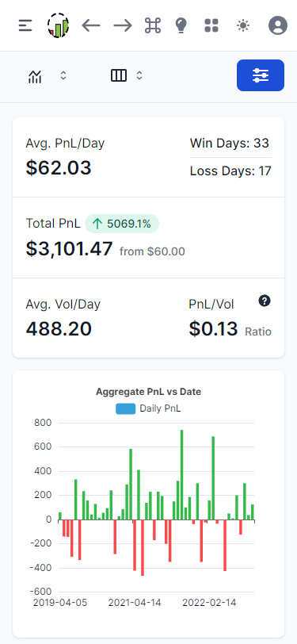Open the user profile avatar
This screenshot has height=644, width=297.
tap(278, 25)
